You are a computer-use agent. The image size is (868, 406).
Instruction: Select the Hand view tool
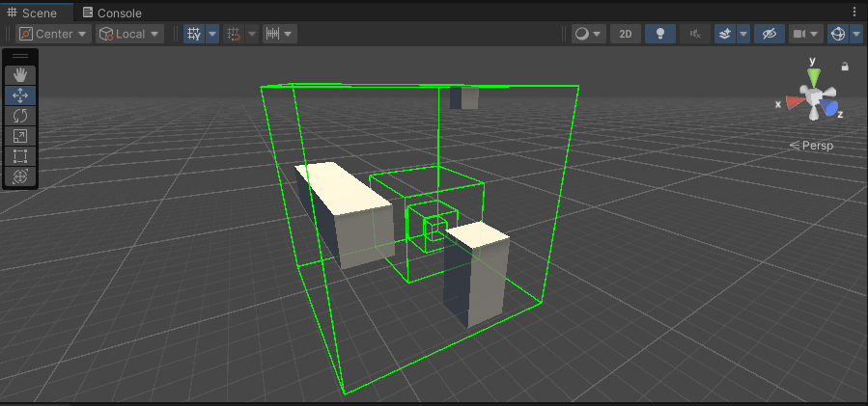tap(20, 75)
